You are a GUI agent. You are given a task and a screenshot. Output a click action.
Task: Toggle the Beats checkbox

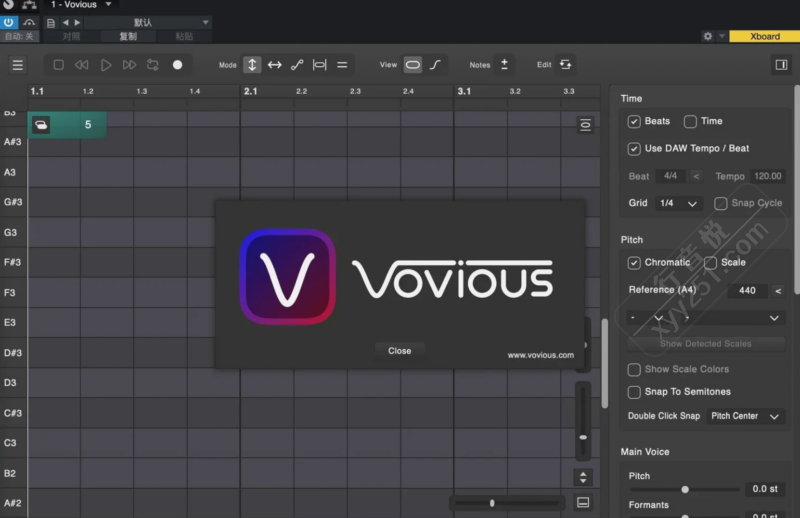pos(634,121)
